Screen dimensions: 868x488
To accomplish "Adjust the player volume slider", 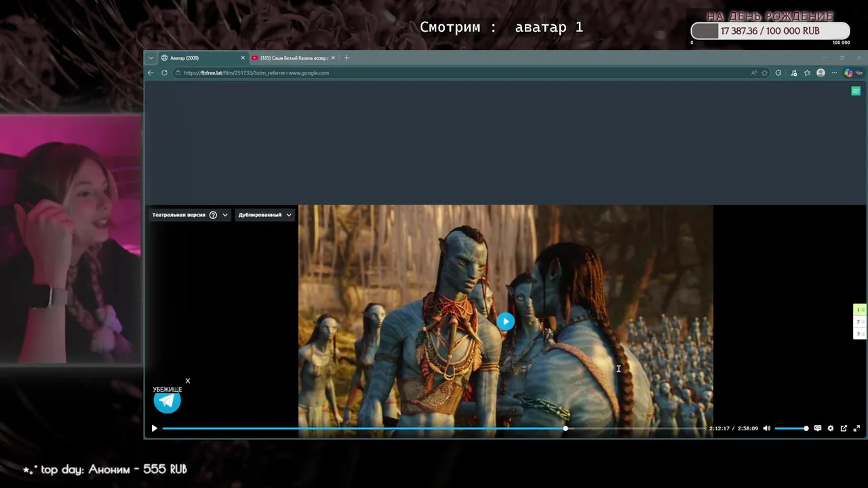I will tap(791, 428).
